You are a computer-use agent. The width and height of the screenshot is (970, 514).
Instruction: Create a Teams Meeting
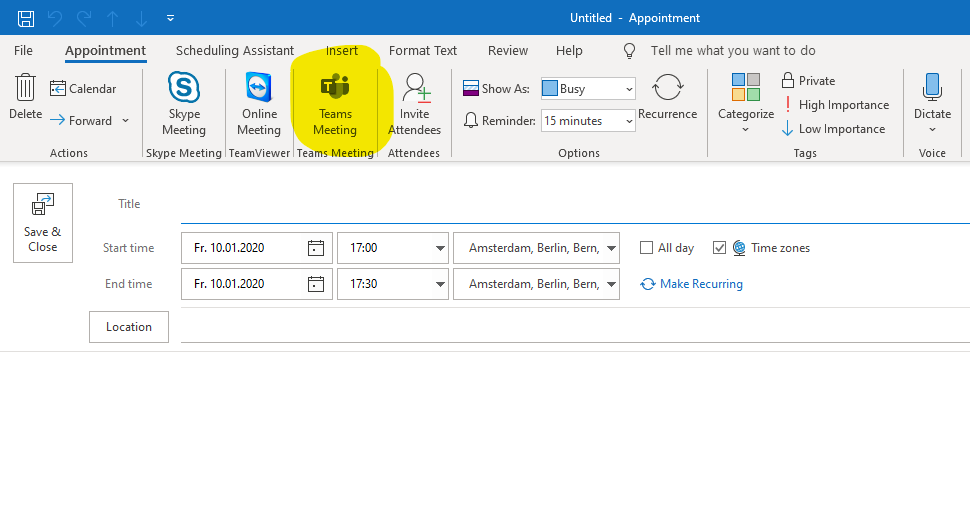click(x=335, y=104)
